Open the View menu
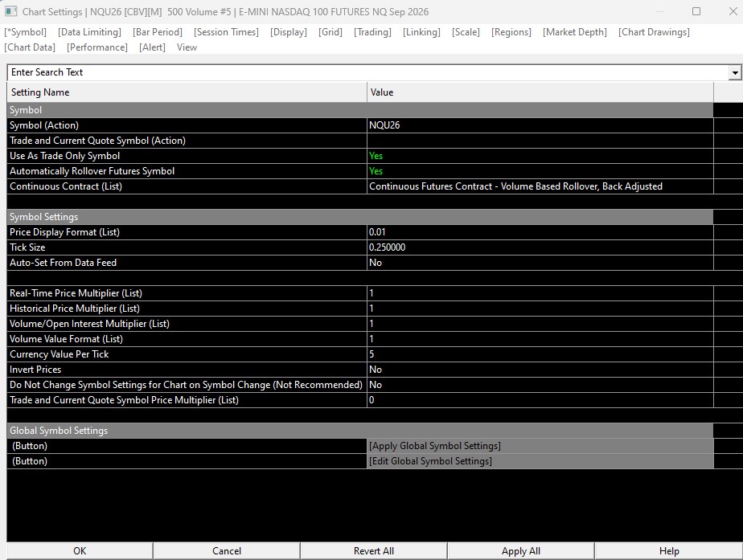Screen dimensions: 743x560 click(x=187, y=47)
